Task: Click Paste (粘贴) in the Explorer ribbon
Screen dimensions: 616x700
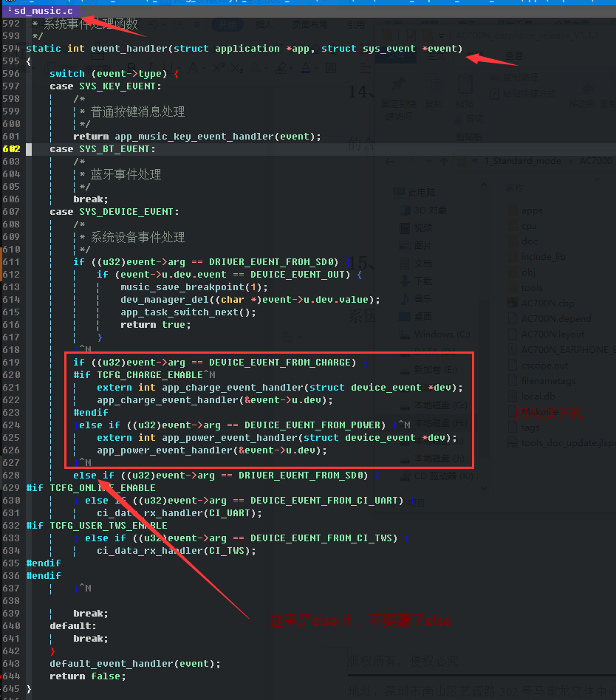Action: pyautogui.click(x=465, y=92)
